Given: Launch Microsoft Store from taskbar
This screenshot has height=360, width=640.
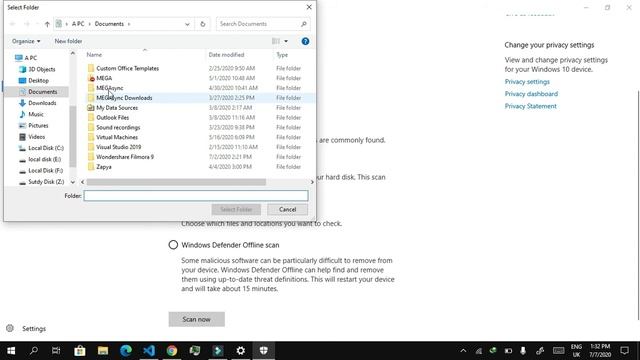Looking at the screenshot, I should pyautogui.click(x=80, y=351).
